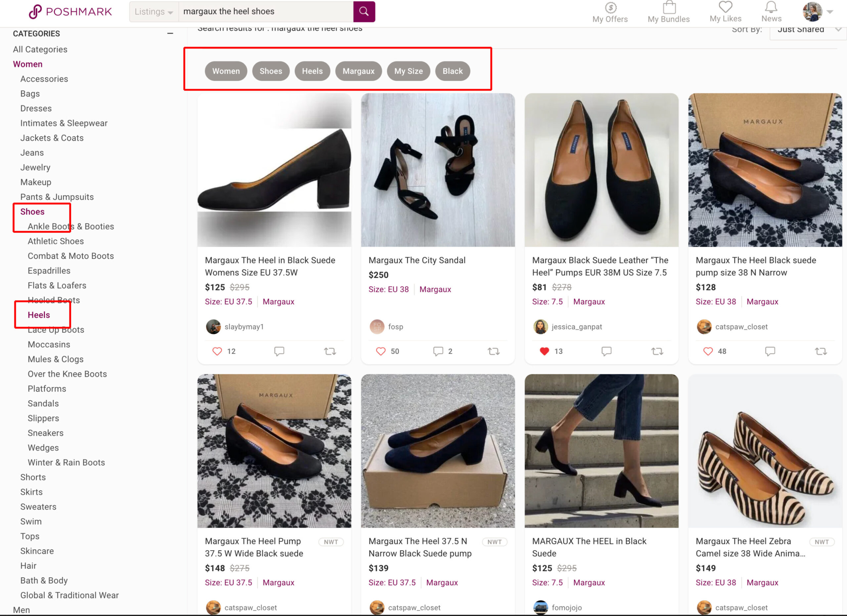Remove the My Size filter chip
Viewport: 847px width, 616px height.
(x=409, y=71)
